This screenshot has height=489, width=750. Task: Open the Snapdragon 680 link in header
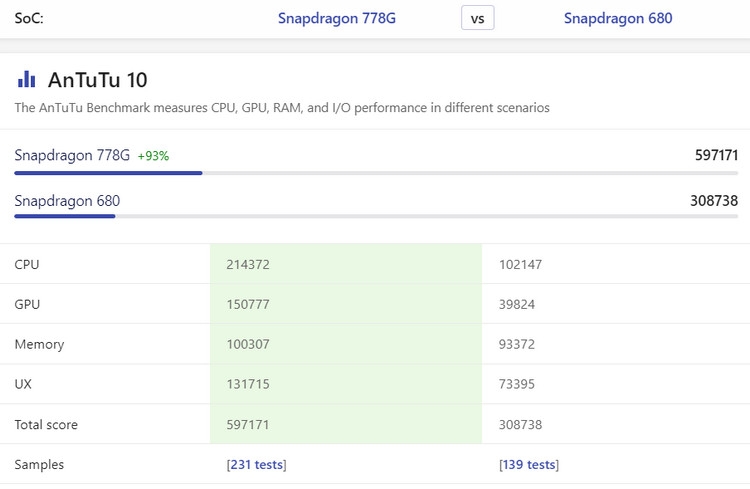click(x=618, y=18)
